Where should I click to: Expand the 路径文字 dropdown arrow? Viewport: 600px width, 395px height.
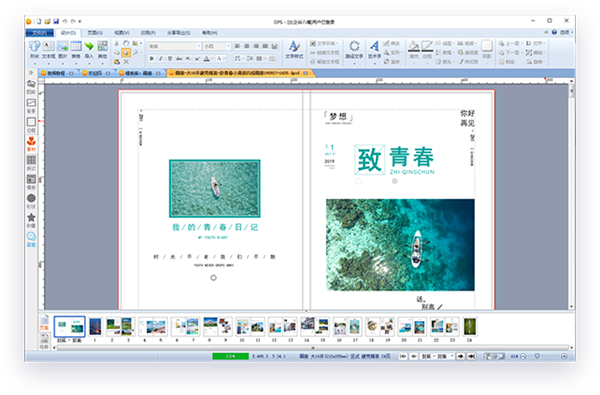354,63
